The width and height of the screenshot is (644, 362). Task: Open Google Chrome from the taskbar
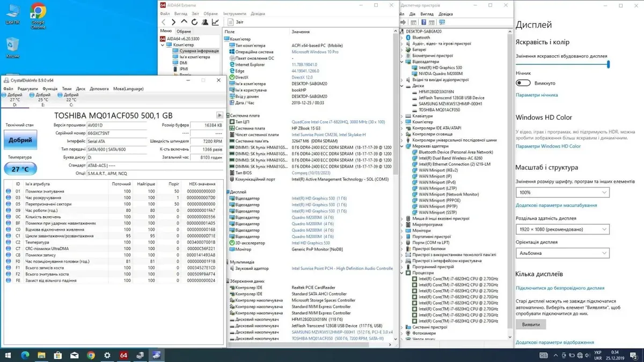tap(91, 355)
